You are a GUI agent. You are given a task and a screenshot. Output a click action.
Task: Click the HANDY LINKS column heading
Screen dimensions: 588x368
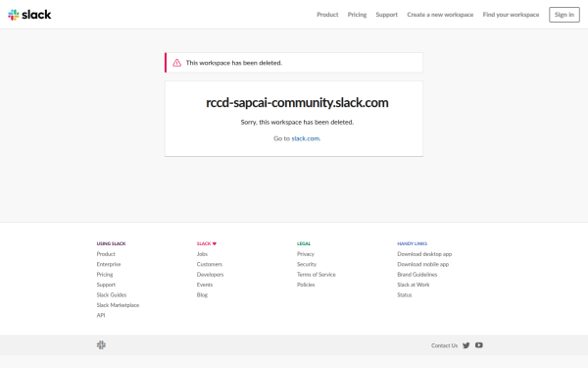[x=413, y=243]
